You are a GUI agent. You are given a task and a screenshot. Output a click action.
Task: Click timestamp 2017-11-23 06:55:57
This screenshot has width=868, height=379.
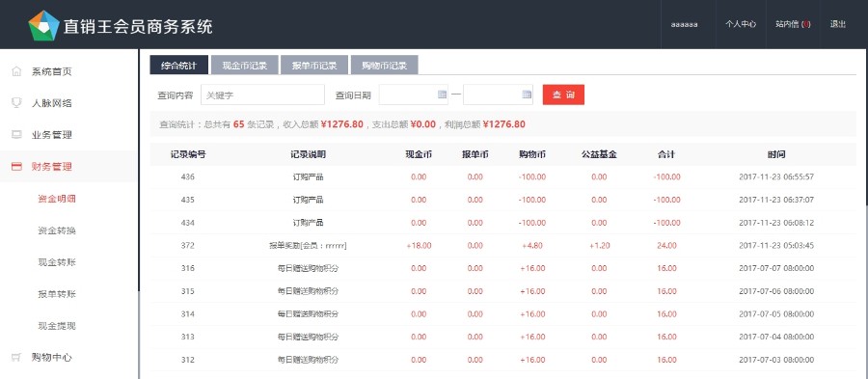776,177
